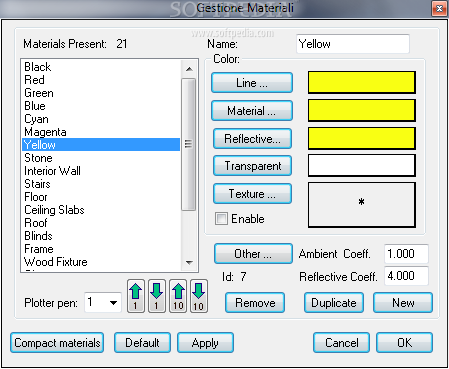449x369 pixels.
Task: Select Green in the materials list
Action: click(101, 93)
